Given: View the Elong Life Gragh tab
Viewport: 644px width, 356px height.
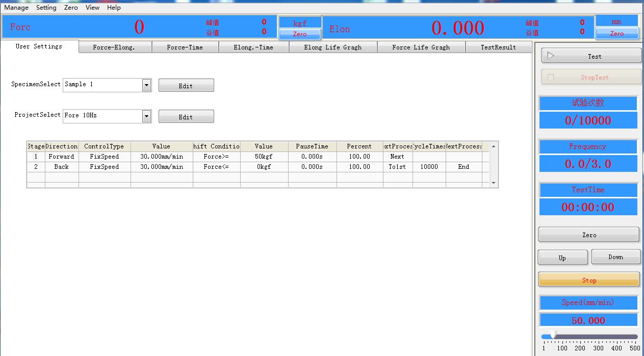Looking at the screenshot, I should point(332,47).
